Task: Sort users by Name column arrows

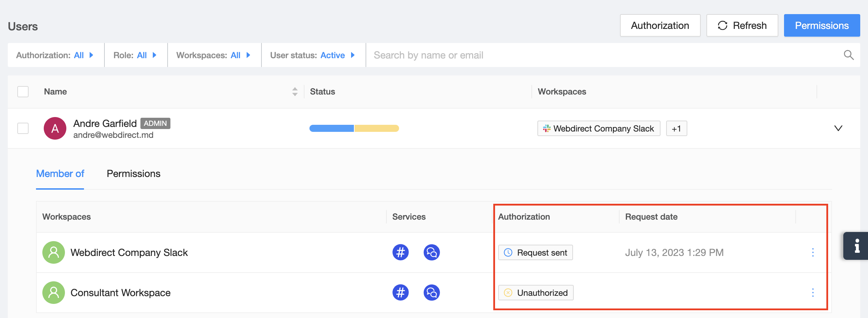Action: [295, 92]
